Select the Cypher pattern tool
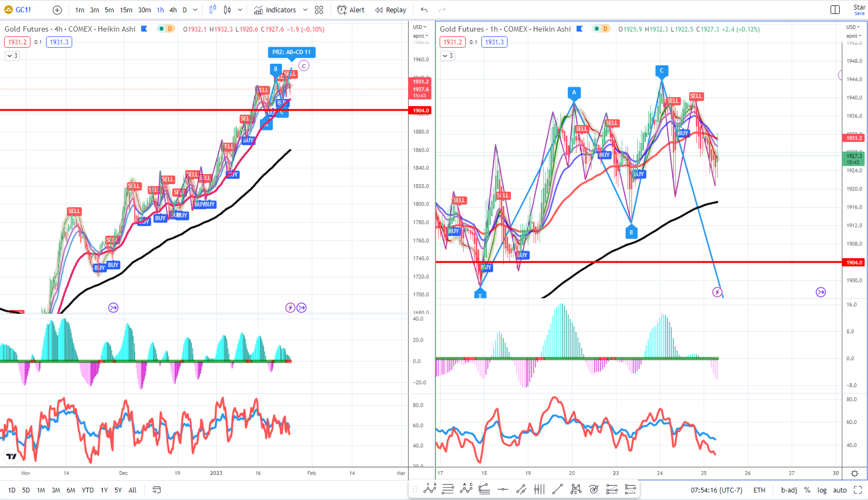Image resolution: width=868 pixels, height=500 pixels. pyautogui.click(x=575, y=489)
